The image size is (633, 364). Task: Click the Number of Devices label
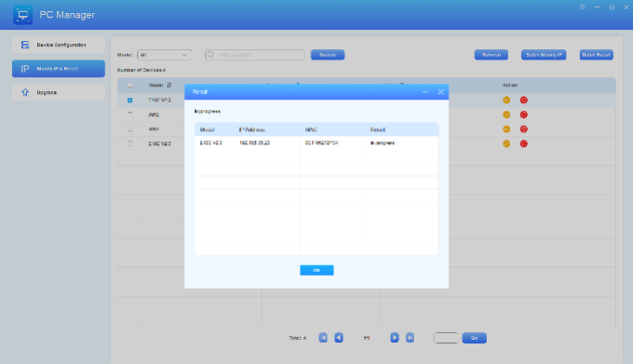(141, 70)
